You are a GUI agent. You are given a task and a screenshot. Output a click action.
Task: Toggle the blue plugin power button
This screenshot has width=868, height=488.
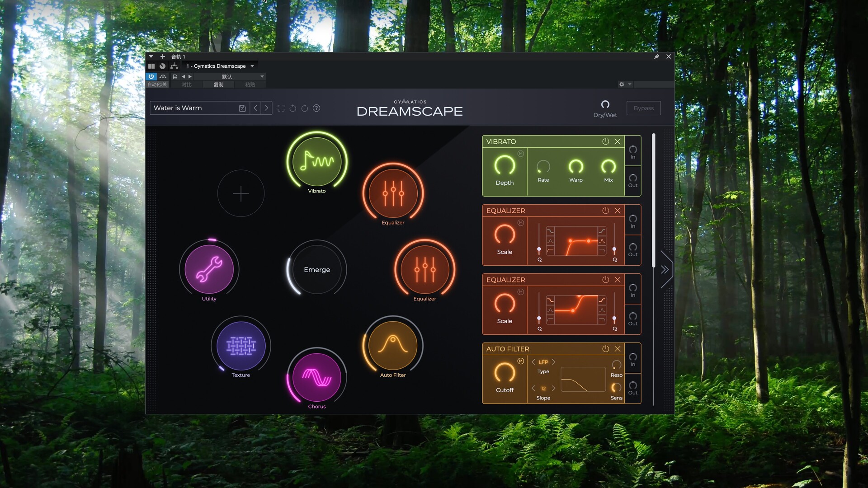[x=151, y=76]
